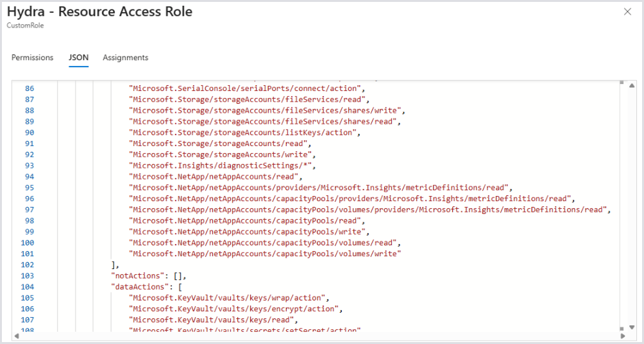Click the horizontal scrollbar right arrow
The image size is (644, 344).
622,336
